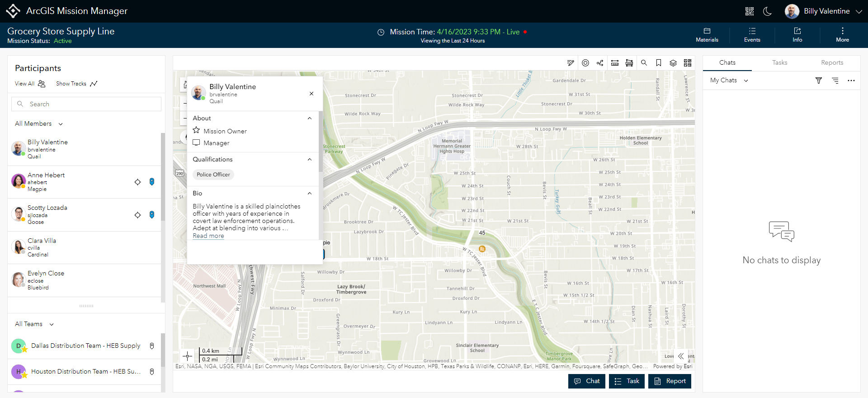This screenshot has height=398, width=868.
Task: Click the map marker on TC Jester Blvd
Action: tap(482, 249)
